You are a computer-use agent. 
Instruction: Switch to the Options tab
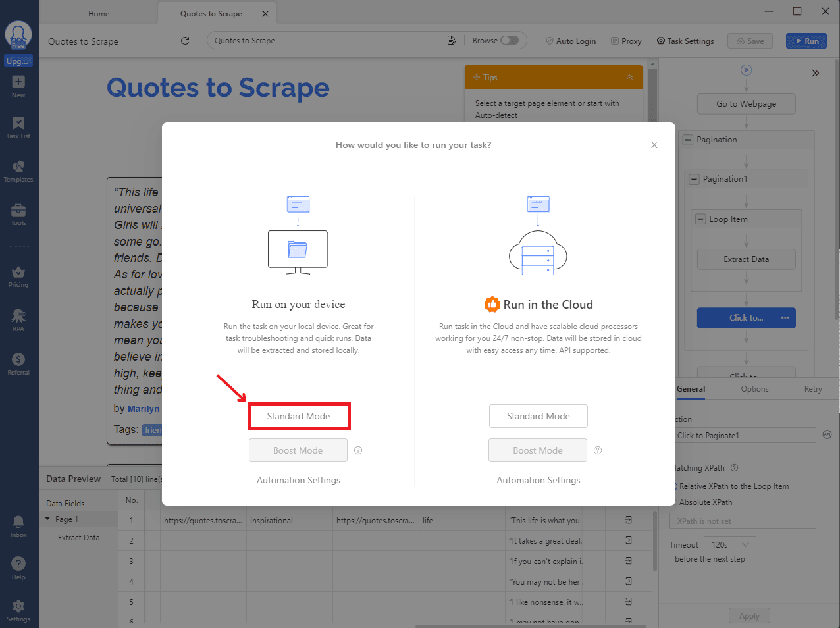[x=754, y=389]
